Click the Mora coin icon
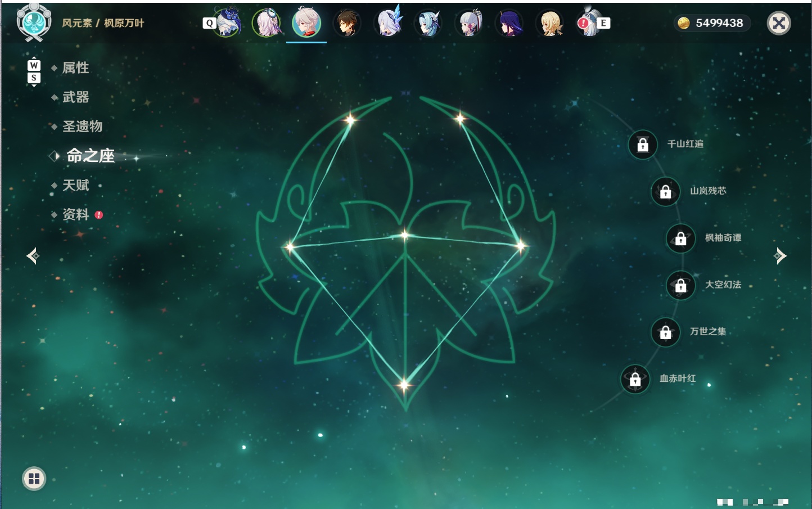 (683, 23)
